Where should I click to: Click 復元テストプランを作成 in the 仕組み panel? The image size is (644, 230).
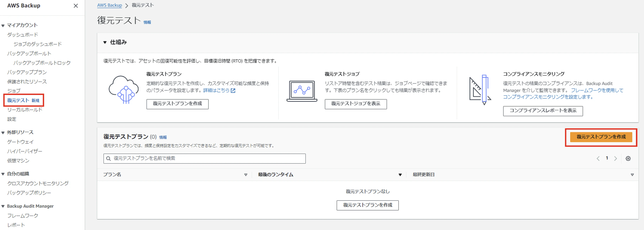tap(178, 104)
